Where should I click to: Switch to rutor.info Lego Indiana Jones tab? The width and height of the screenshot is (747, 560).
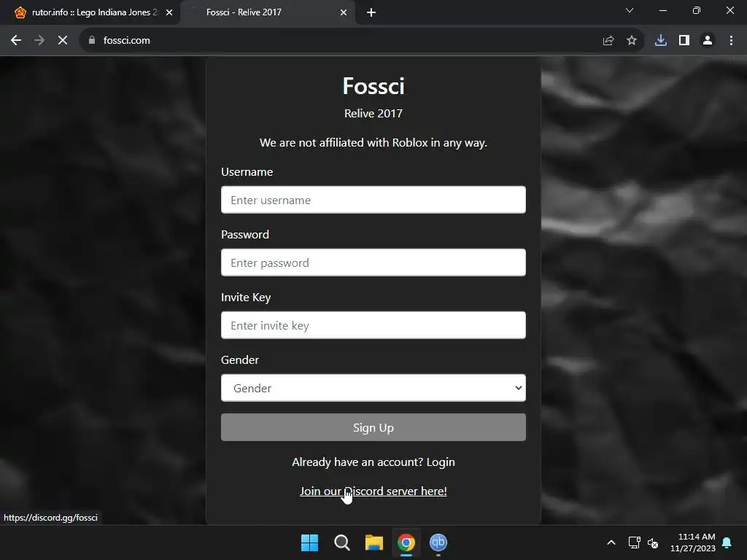[90, 12]
